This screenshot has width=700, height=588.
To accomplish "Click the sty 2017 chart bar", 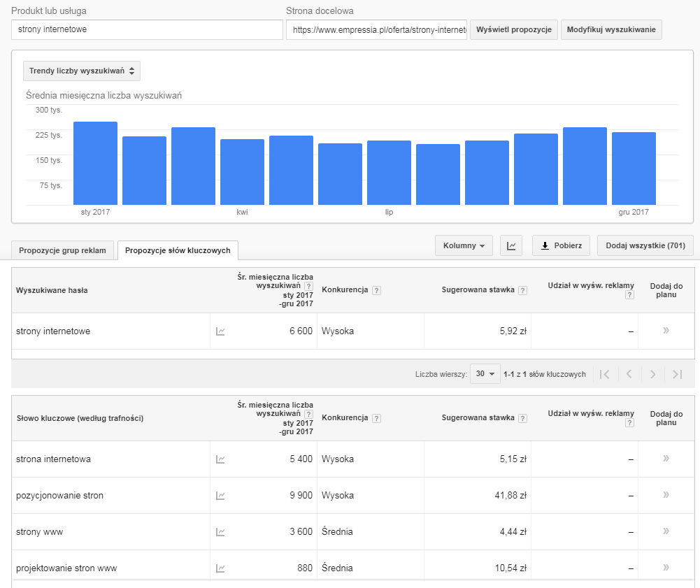I will click(x=96, y=164).
